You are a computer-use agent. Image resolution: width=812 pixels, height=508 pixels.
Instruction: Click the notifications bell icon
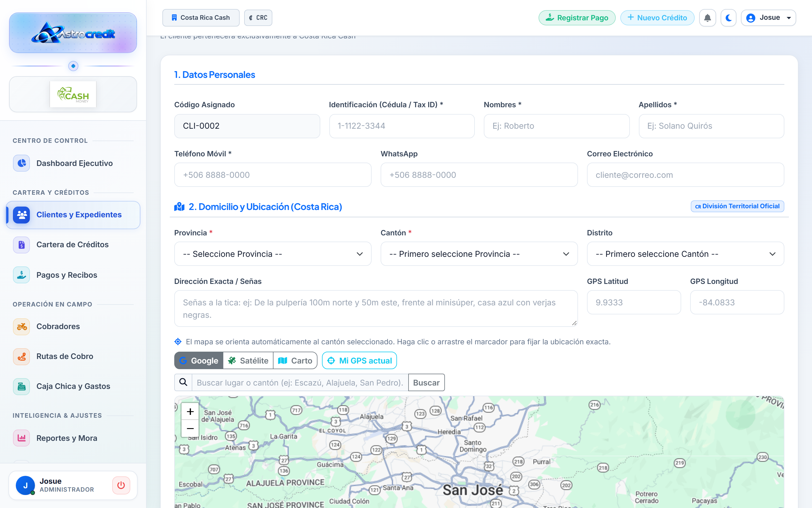coord(707,18)
